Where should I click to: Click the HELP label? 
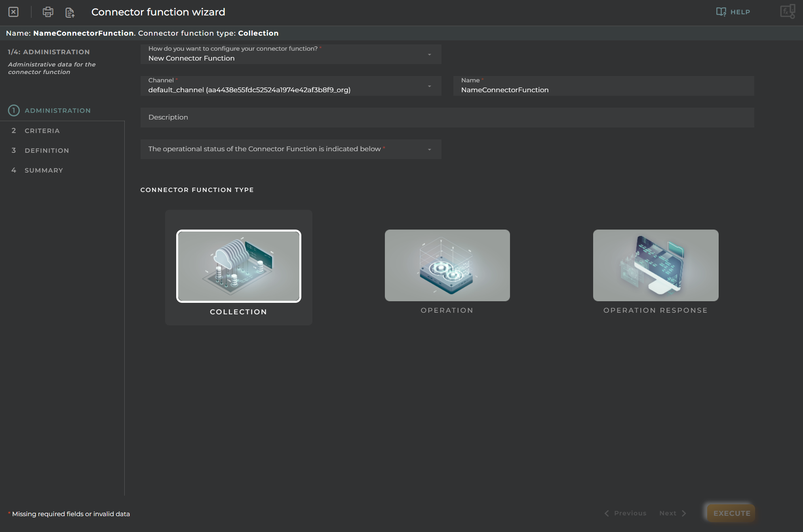(x=740, y=12)
